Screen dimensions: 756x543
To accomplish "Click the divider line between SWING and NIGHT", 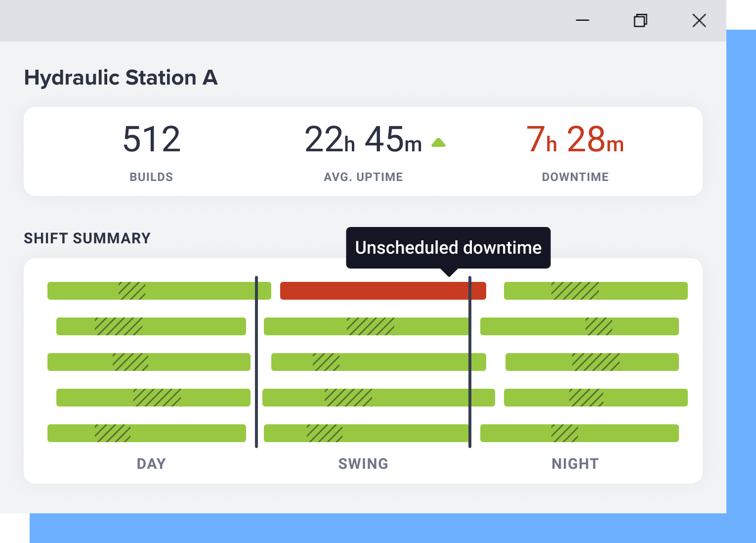I will pos(470,361).
